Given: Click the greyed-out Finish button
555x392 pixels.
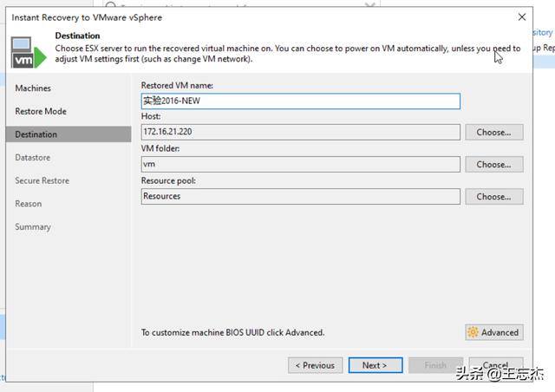Looking at the screenshot, I should (435, 365).
